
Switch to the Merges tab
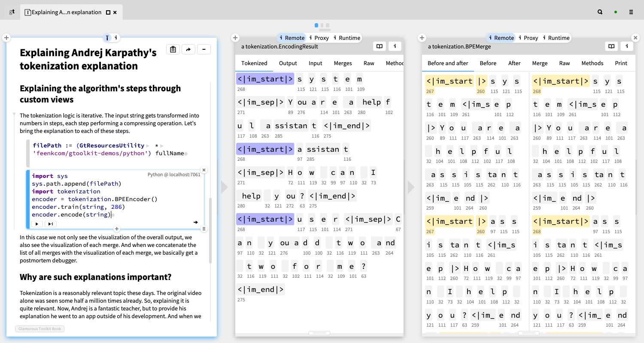(x=343, y=63)
